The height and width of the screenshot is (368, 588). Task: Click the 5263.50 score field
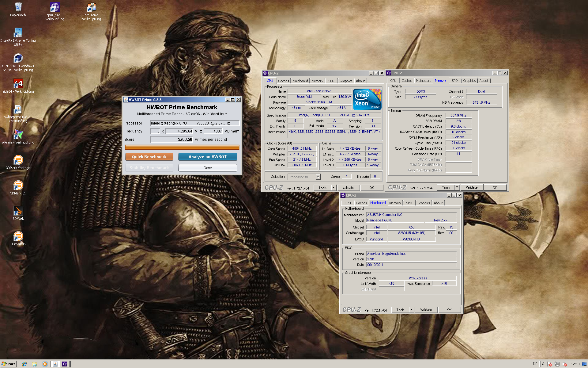(x=172, y=139)
